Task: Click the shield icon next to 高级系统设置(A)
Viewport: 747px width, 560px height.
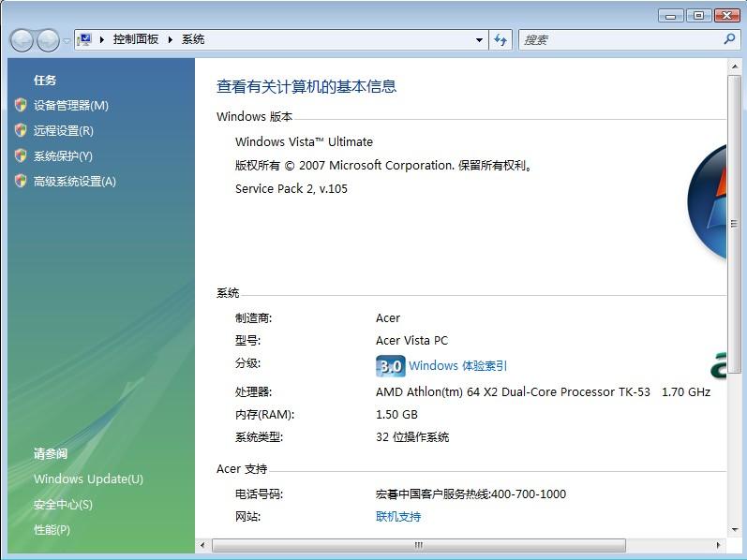Action: pos(21,182)
